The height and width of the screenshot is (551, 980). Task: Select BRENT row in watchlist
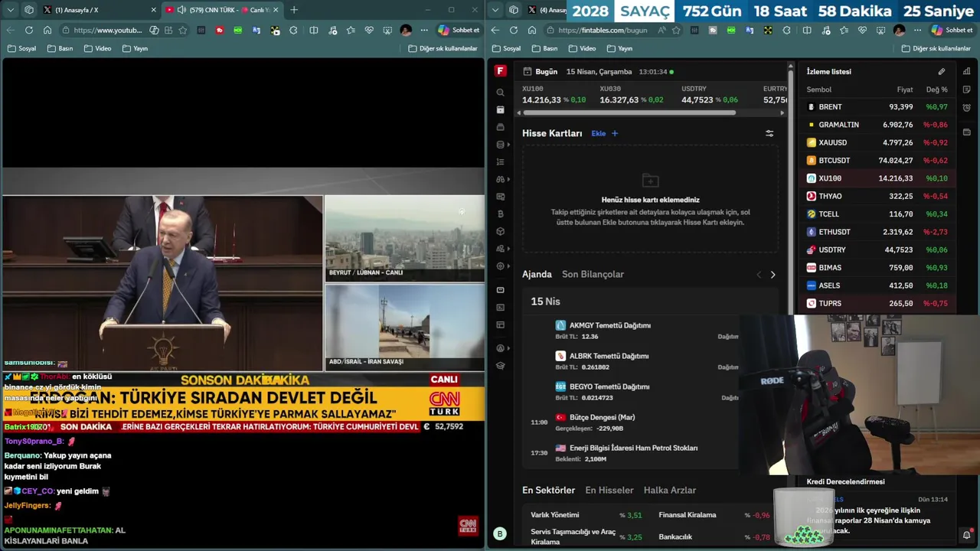click(877, 107)
